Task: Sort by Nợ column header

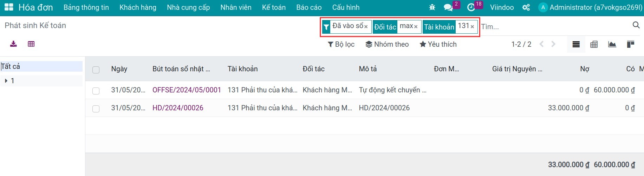Action: (x=584, y=69)
